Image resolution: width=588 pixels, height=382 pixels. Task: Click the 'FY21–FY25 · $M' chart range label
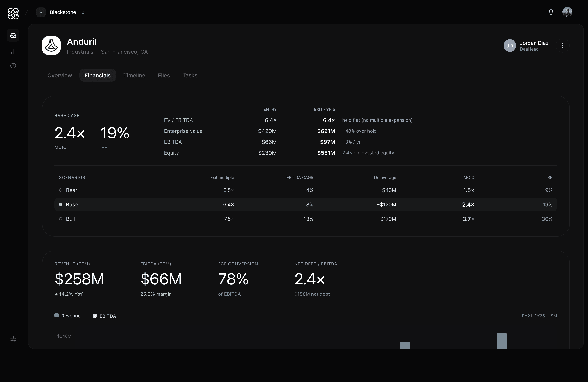(539, 316)
